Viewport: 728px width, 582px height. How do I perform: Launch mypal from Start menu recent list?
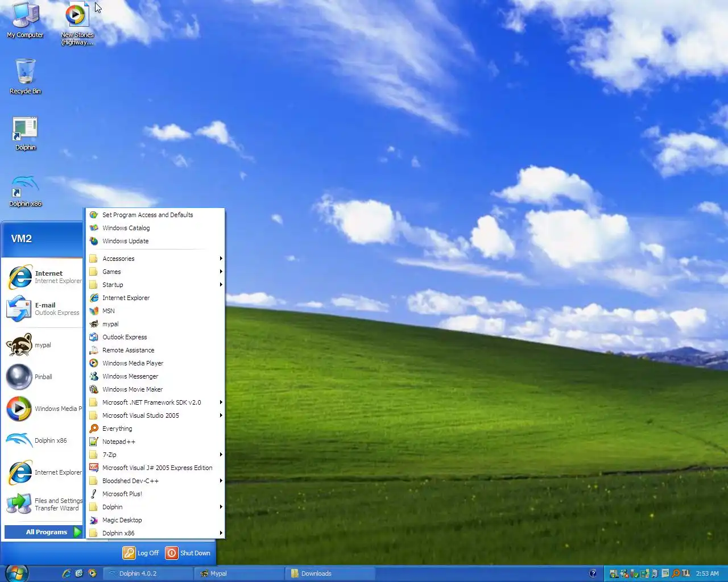coord(43,345)
